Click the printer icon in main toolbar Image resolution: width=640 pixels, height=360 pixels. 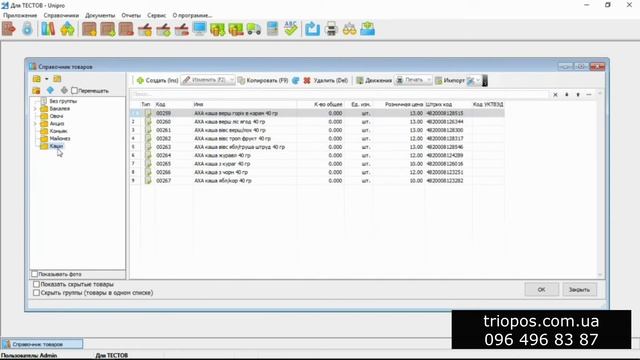coord(331,29)
